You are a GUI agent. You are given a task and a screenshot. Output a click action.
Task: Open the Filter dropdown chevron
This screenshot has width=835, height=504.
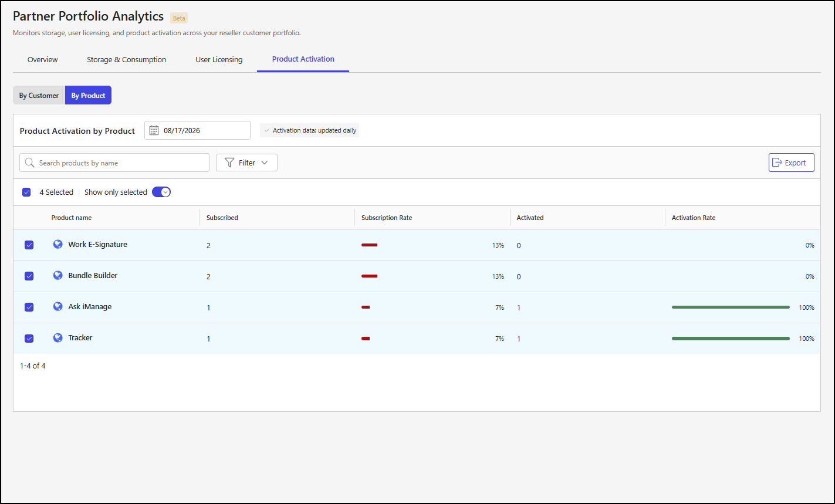click(265, 163)
